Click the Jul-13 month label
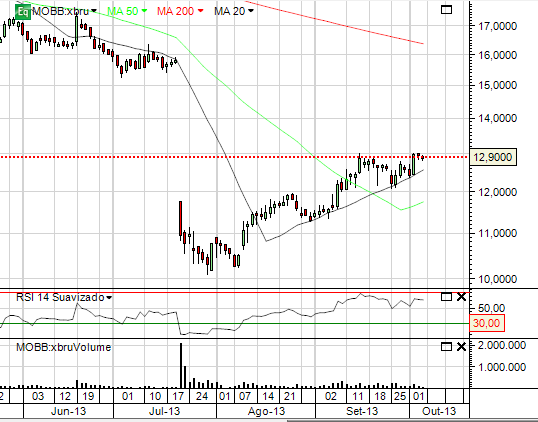Image resolution: width=538 pixels, height=422 pixels. coord(164,411)
